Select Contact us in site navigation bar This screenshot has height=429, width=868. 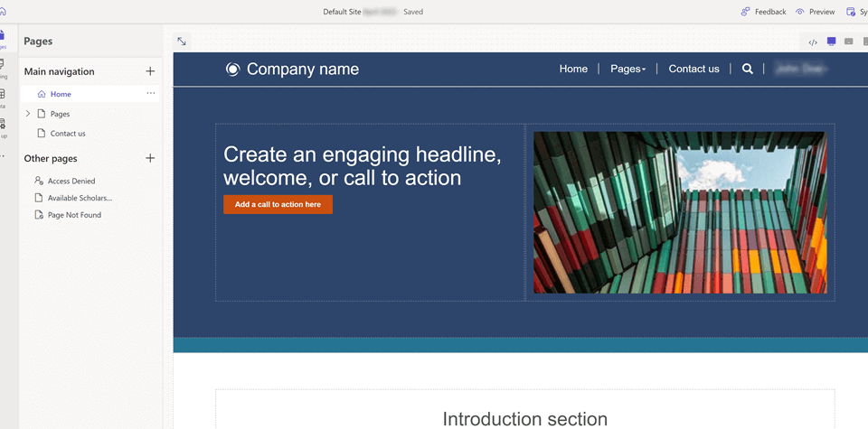pyautogui.click(x=693, y=69)
